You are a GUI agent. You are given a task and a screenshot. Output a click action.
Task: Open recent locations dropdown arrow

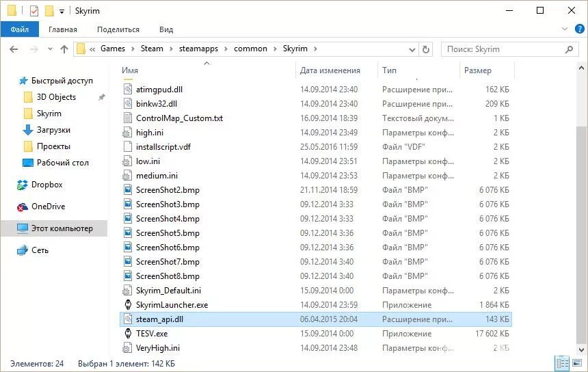point(50,49)
